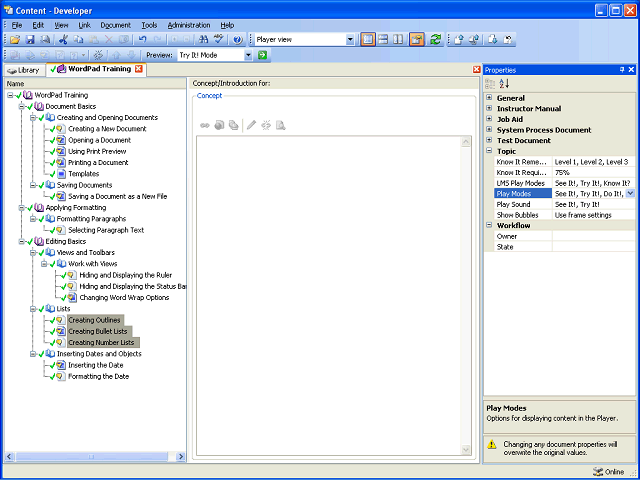Expand the System Process Document category
The image size is (640, 480).
tap(489, 129)
